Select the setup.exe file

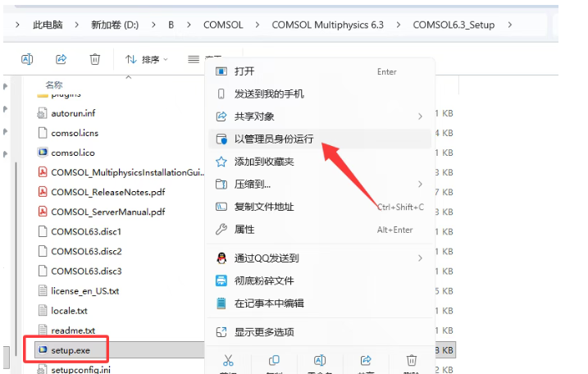pos(71,350)
